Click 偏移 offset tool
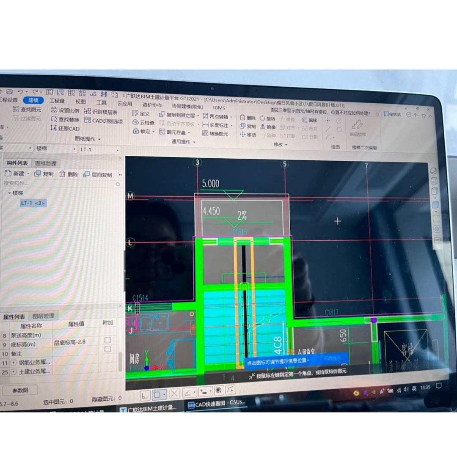This screenshot has height=476, width=457. pos(309,120)
